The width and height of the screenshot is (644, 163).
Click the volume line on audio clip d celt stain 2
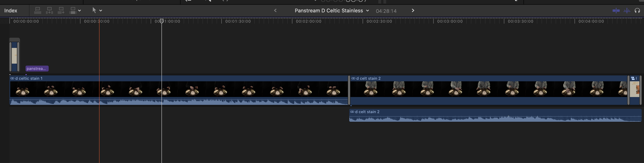[x=495, y=116]
